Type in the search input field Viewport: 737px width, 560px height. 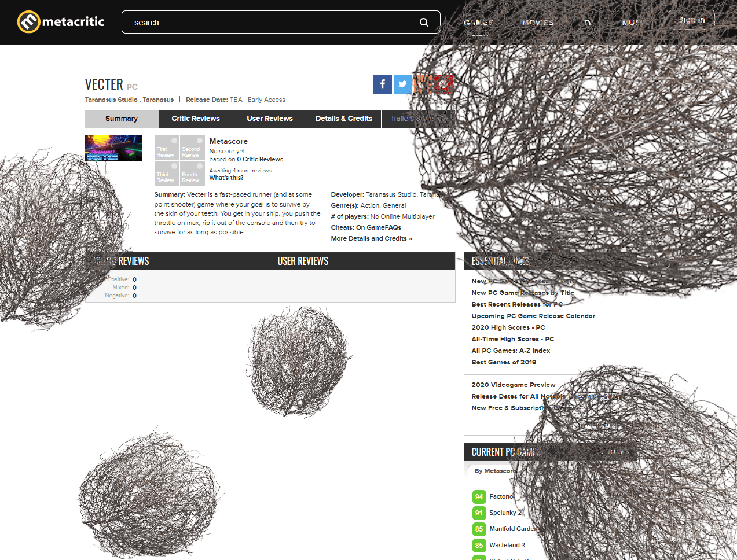coord(272,23)
